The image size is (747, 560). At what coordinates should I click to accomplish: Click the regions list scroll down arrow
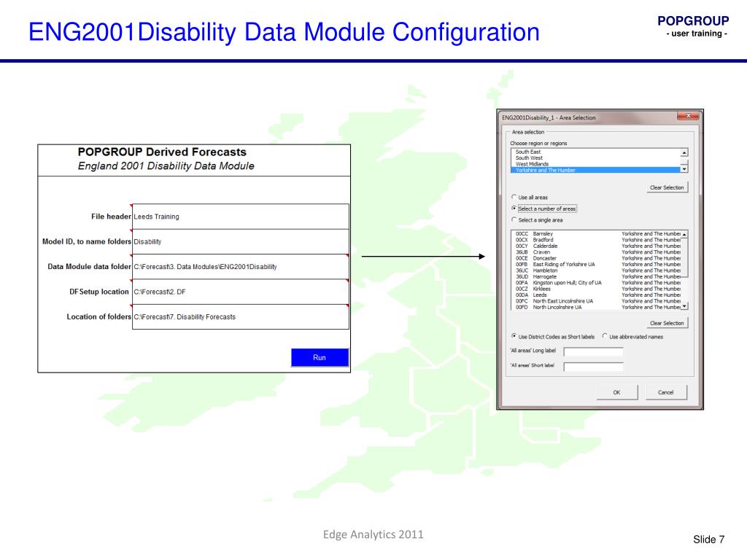(684, 169)
